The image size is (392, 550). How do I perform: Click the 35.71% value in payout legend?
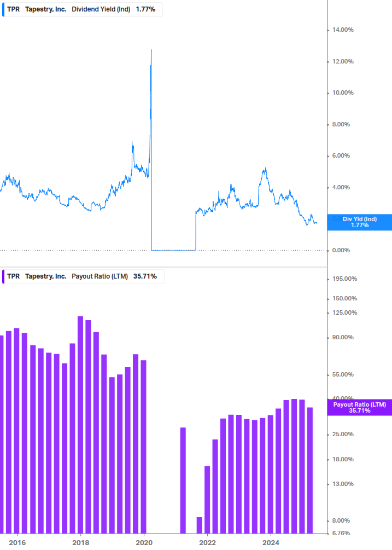(x=145, y=276)
